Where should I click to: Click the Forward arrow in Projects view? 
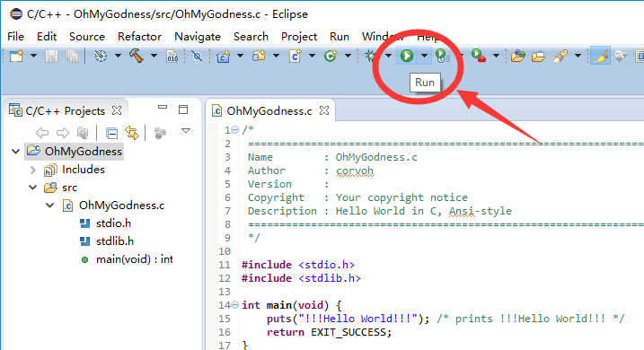[x=63, y=133]
